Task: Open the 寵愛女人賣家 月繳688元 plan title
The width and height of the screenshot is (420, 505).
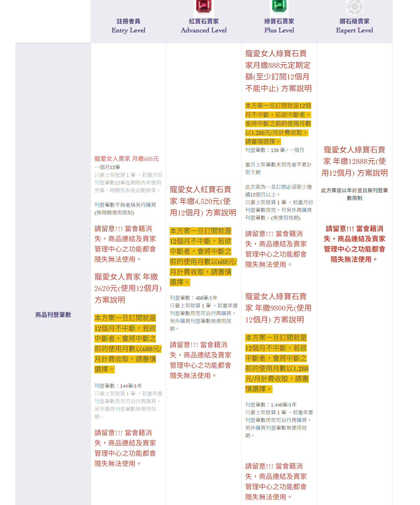Action: [x=127, y=159]
